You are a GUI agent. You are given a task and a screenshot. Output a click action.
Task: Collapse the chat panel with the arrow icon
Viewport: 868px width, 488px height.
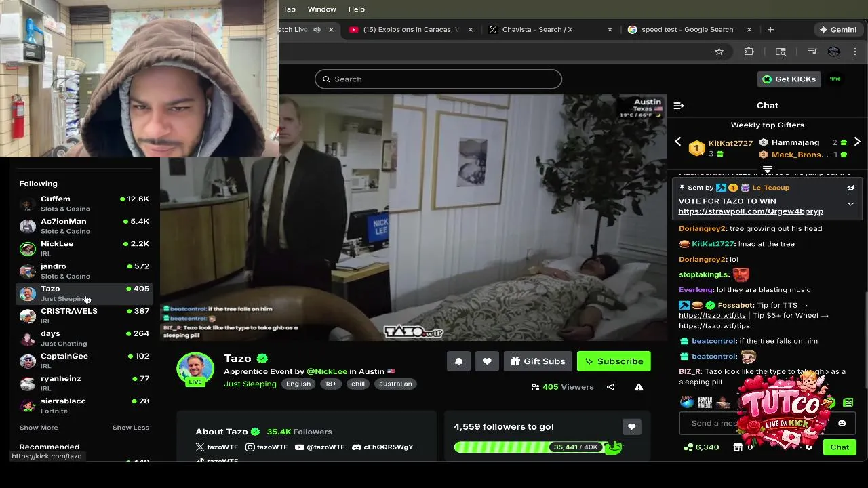[x=679, y=106]
